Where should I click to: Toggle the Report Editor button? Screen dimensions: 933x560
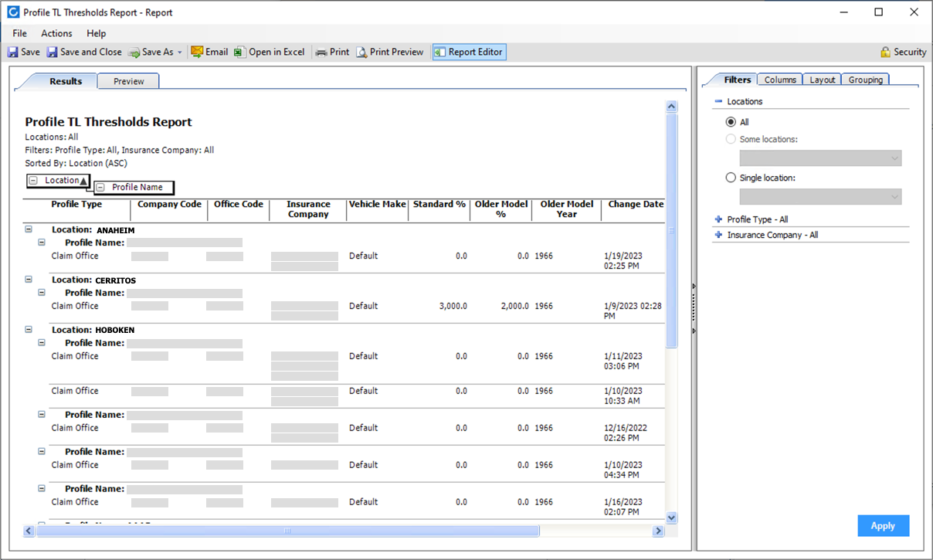tap(469, 52)
